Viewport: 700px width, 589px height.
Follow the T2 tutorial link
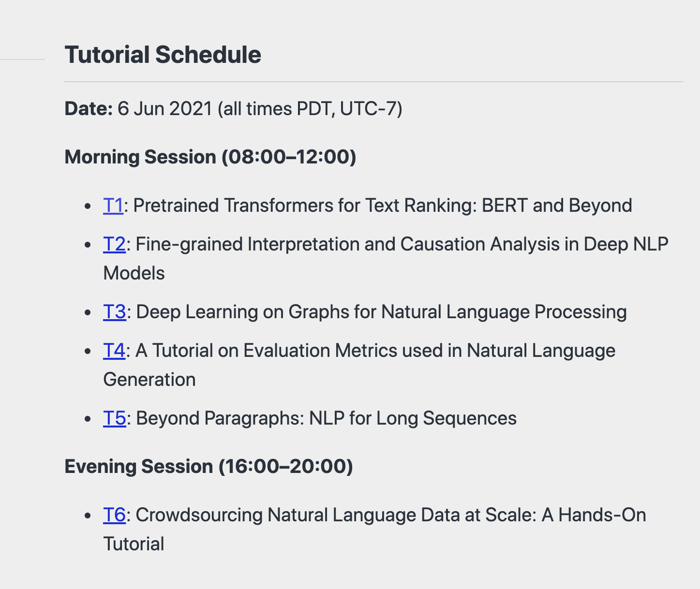click(114, 244)
